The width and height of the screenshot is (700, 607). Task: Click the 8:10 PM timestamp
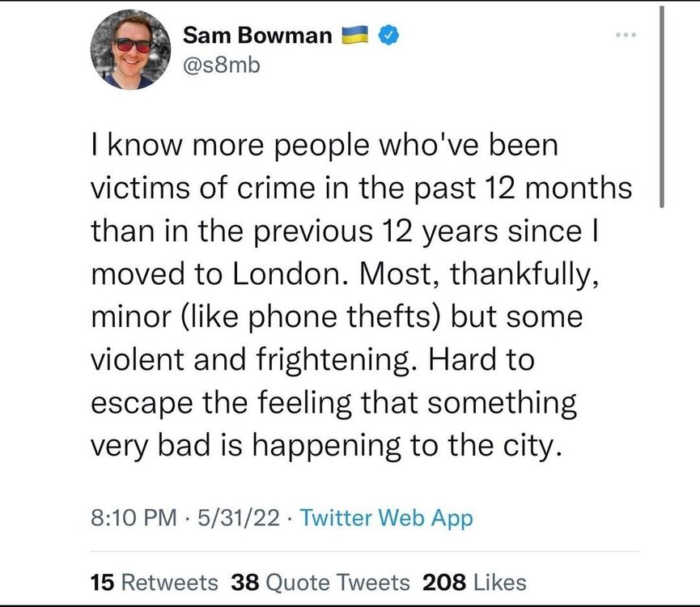122,518
